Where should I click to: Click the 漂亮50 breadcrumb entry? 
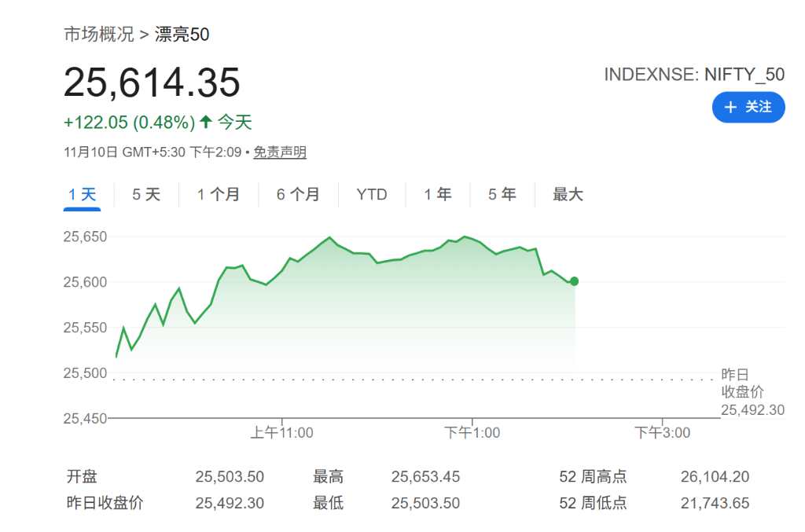click(x=182, y=34)
